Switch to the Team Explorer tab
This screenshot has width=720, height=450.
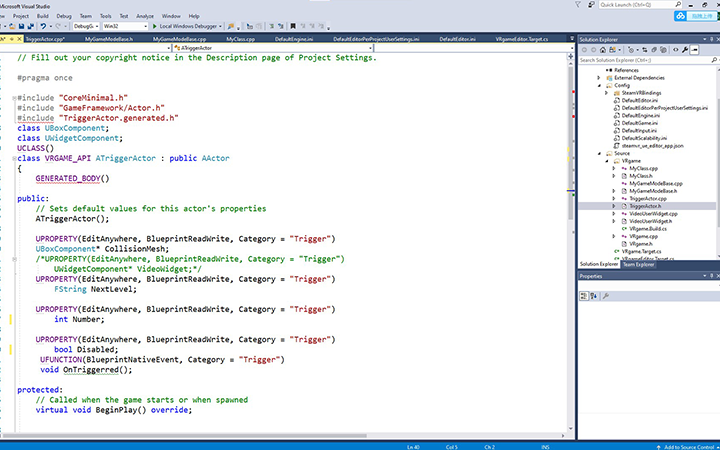coord(638,264)
